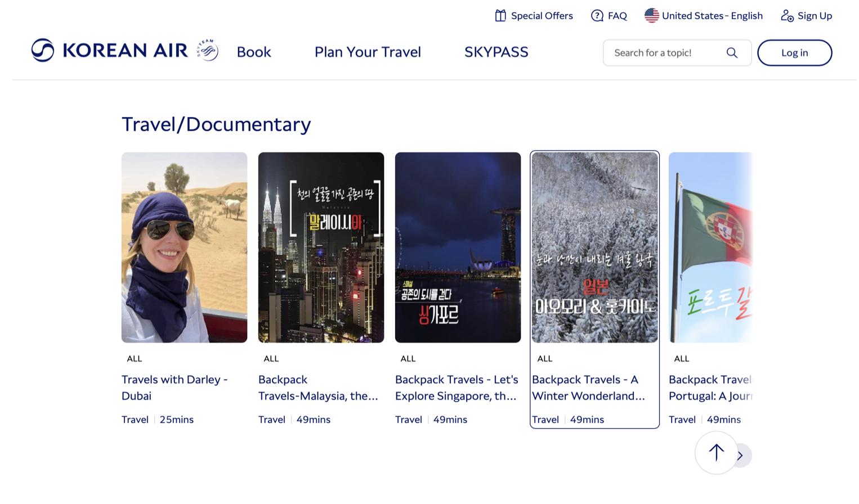
Task: Open the snowy Aomori & Hokkaido thumbnail
Action: pos(594,247)
